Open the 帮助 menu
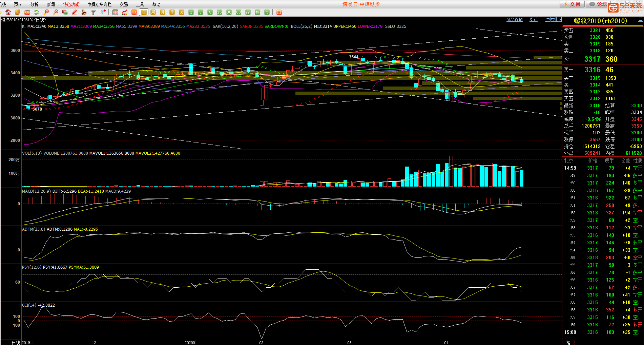 tap(157, 4)
